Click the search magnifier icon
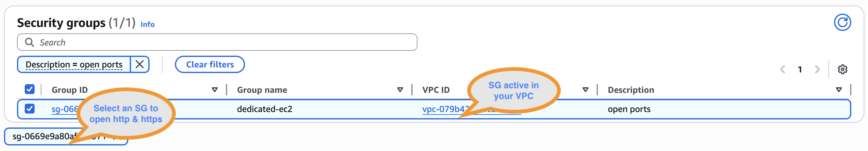Viewport: 868px width, 151px height. click(30, 42)
